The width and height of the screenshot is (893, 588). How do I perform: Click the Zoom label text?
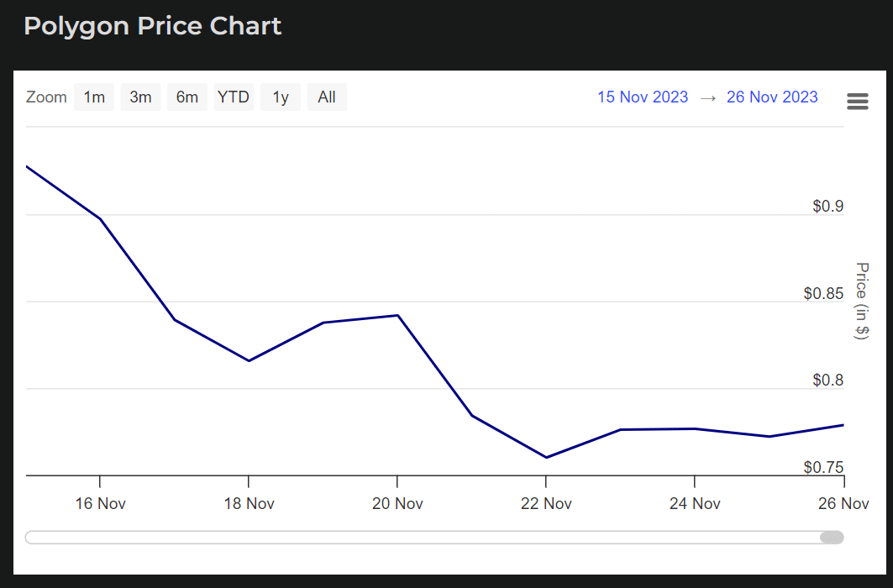[x=46, y=97]
